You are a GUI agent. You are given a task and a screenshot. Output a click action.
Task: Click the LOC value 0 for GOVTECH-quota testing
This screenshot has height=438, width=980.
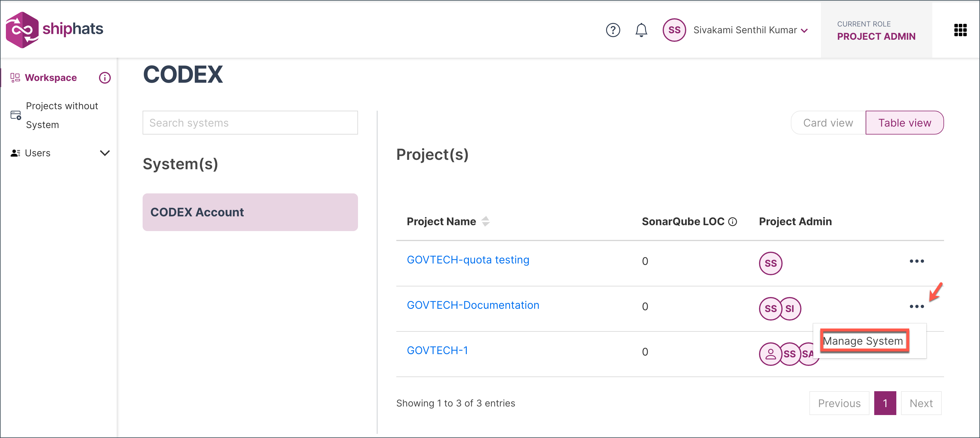click(x=645, y=261)
